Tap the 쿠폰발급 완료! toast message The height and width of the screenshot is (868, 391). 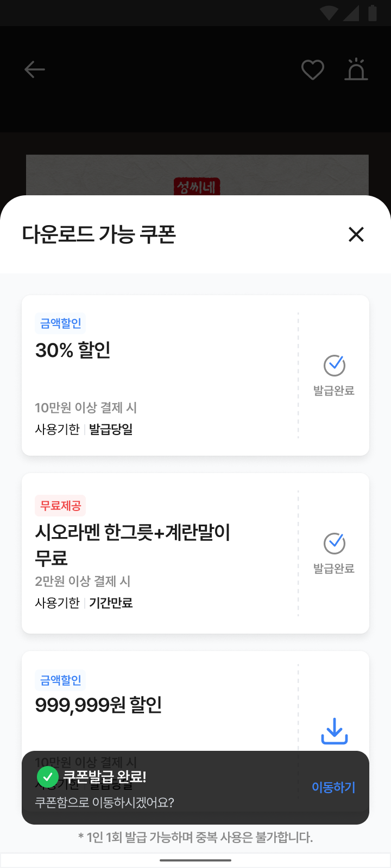(105, 777)
